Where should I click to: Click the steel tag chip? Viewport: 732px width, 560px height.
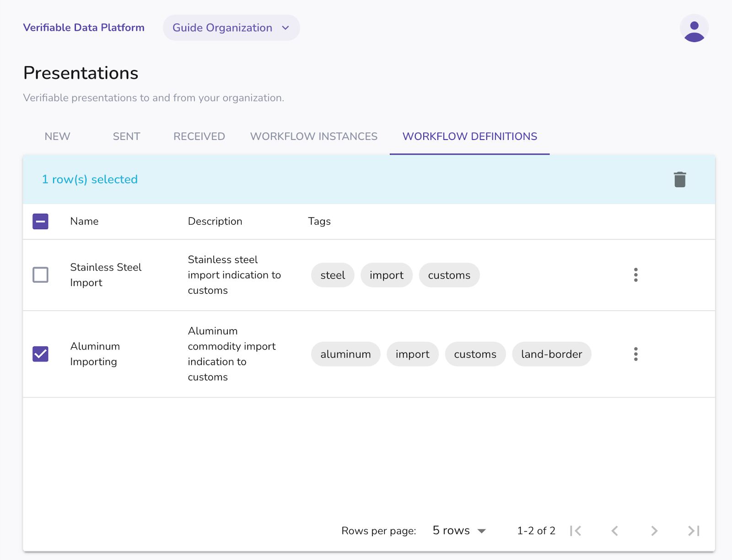tap(333, 275)
